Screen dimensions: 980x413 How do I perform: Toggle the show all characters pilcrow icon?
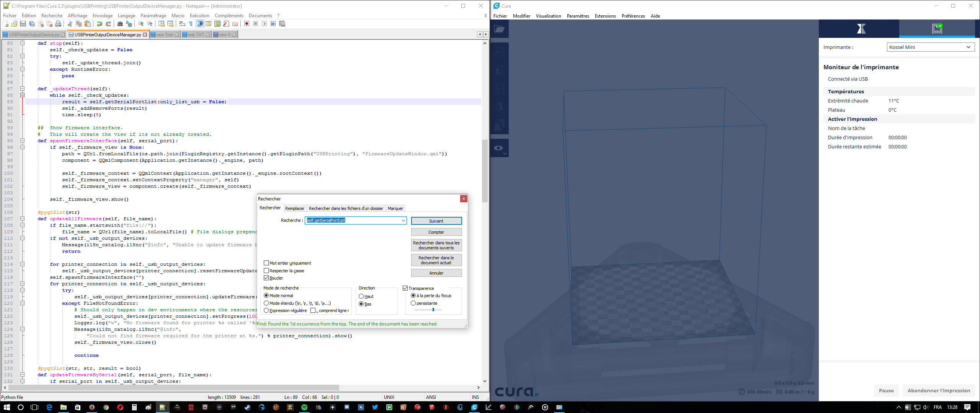pos(191,24)
